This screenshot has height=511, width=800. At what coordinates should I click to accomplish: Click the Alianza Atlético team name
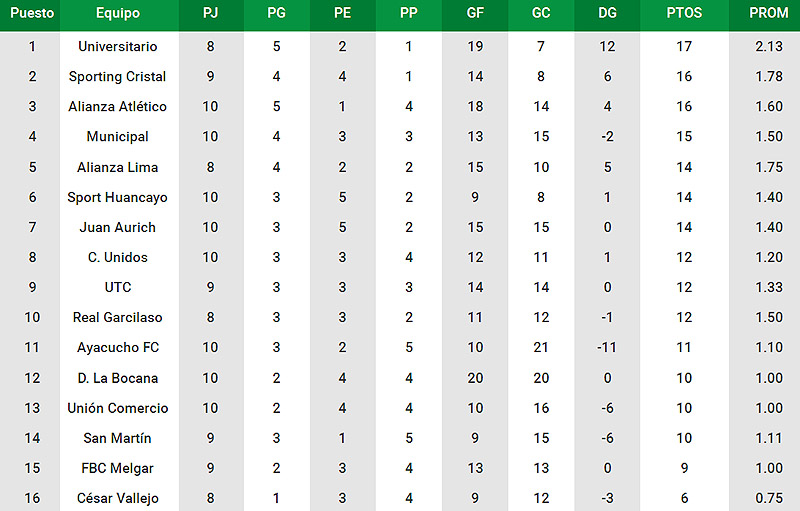117,107
